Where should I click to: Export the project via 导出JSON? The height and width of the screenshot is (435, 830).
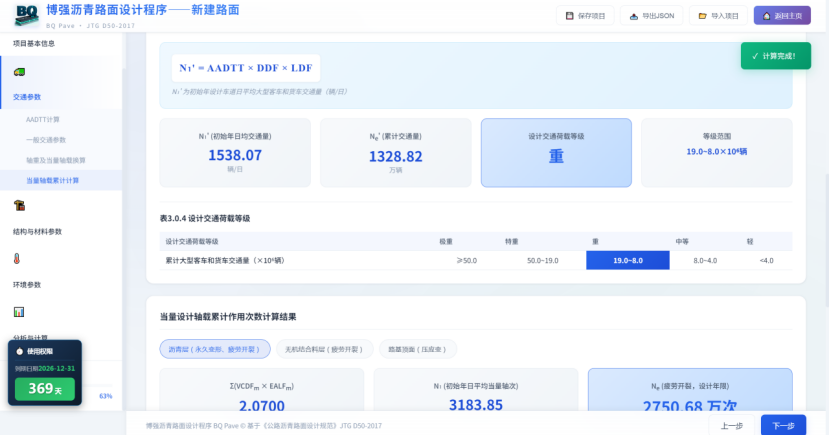coord(652,16)
